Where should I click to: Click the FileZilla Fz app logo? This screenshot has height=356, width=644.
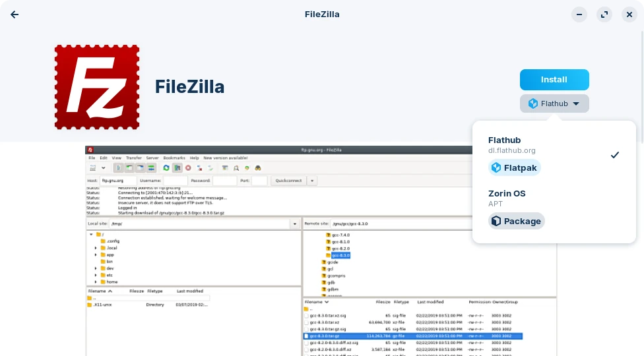click(97, 88)
